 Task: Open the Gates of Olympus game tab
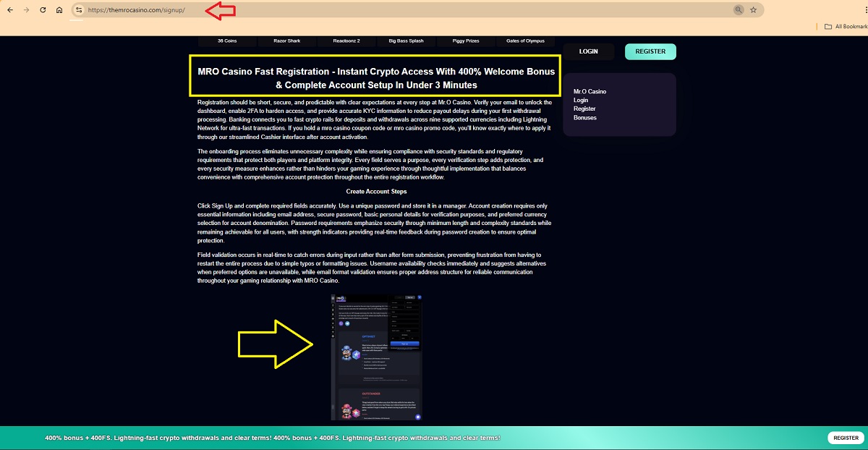click(x=525, y=41)
